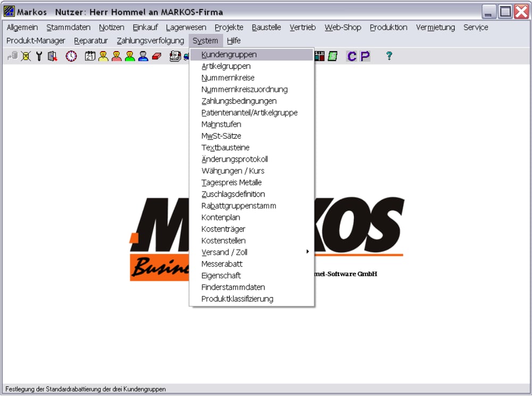Select the red eraser icon

(x=156, y=56)
